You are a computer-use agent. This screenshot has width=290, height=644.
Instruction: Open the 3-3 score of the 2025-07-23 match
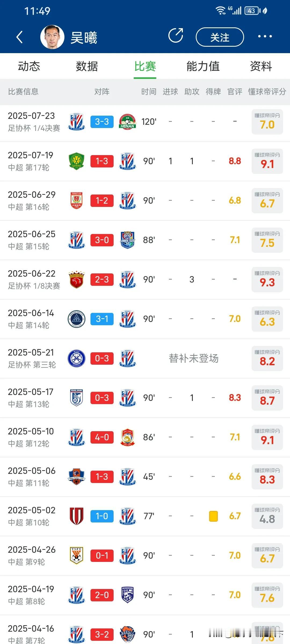pos(102,122)
